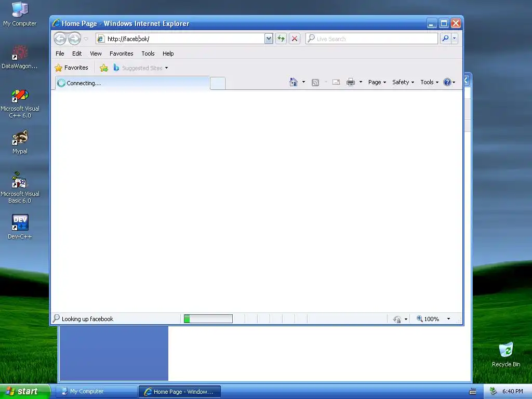
Task: Maximize the Internet Explorer window
Action: (x=444, y=23)
